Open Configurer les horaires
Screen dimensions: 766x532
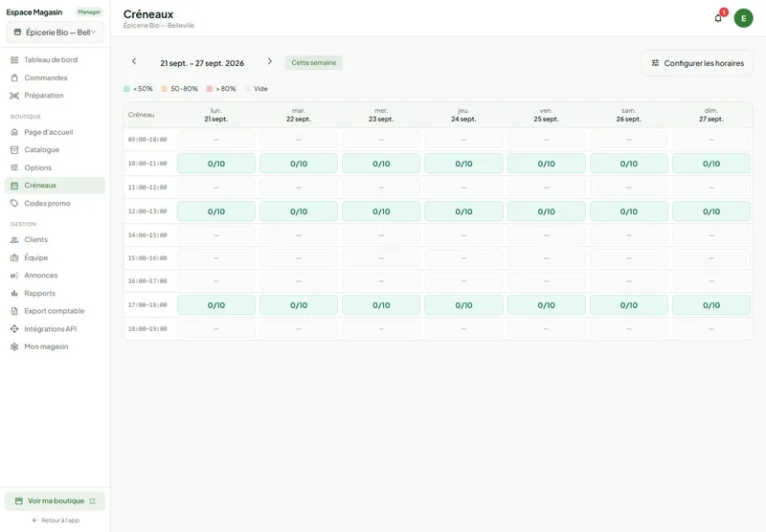coord(697,63)
